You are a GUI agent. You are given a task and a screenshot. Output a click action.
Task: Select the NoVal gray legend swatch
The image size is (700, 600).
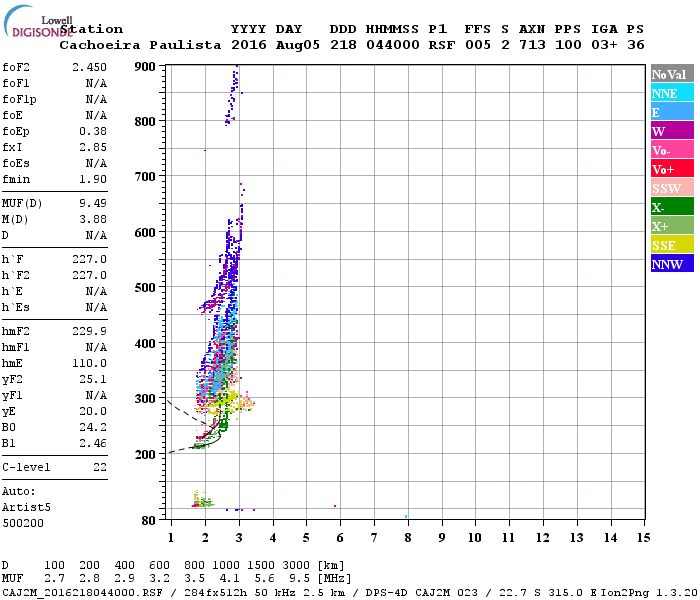(672, 74)
